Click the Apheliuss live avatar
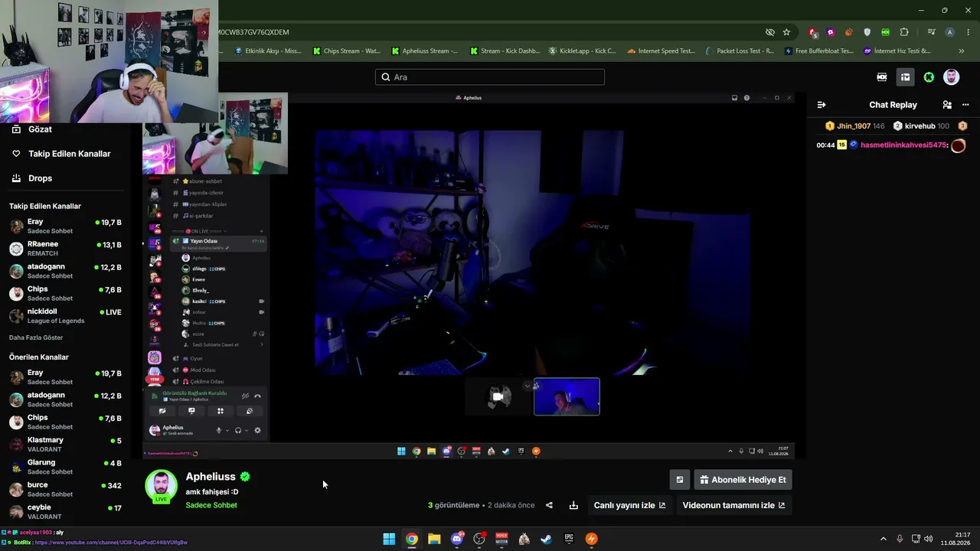 pyautogui.click(x=161, y=487)
